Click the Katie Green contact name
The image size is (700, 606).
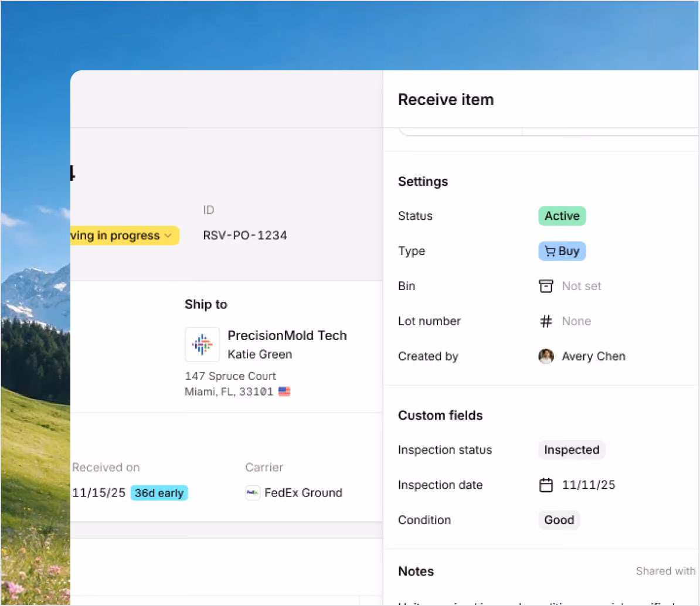(x=260, y=355)
